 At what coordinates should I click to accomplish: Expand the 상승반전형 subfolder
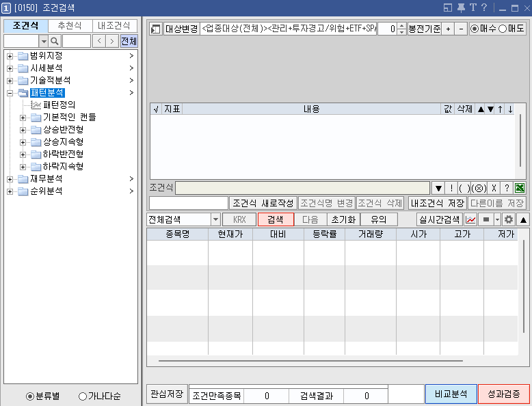tap(23, 131)
